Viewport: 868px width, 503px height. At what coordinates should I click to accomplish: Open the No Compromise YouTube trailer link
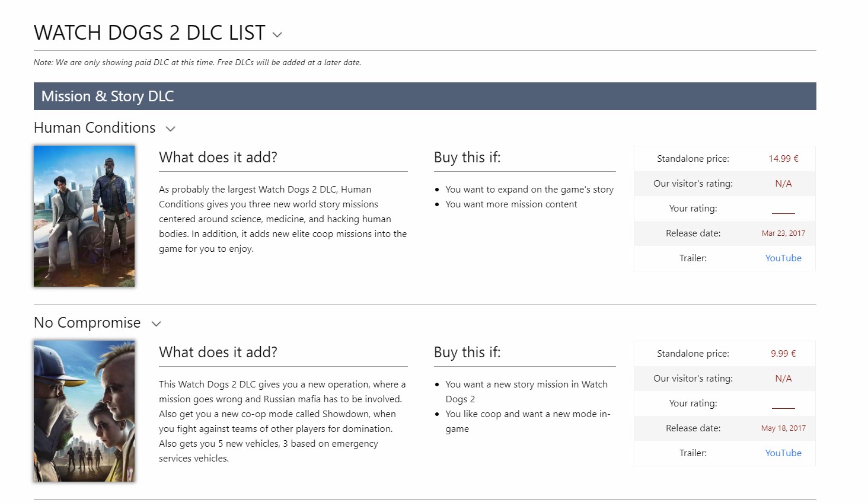pos(783,453)
